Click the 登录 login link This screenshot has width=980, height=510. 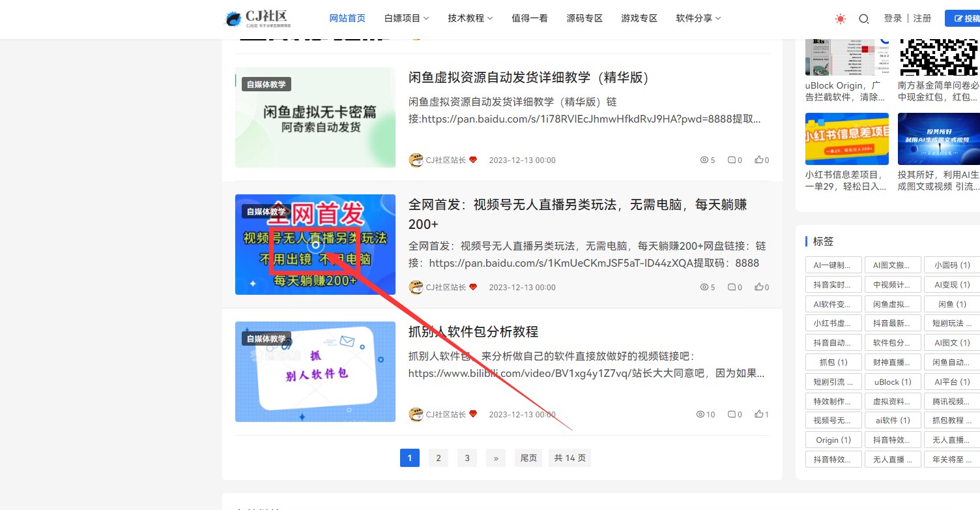click(x=895, y=18)
